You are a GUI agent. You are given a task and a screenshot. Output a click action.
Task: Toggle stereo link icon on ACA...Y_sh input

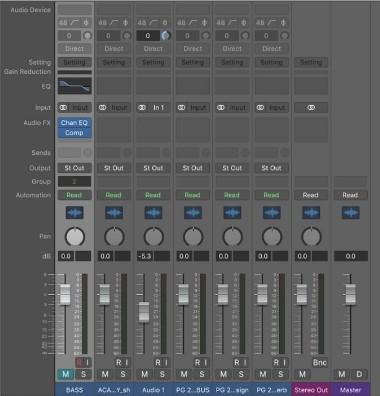click(102, 108)
